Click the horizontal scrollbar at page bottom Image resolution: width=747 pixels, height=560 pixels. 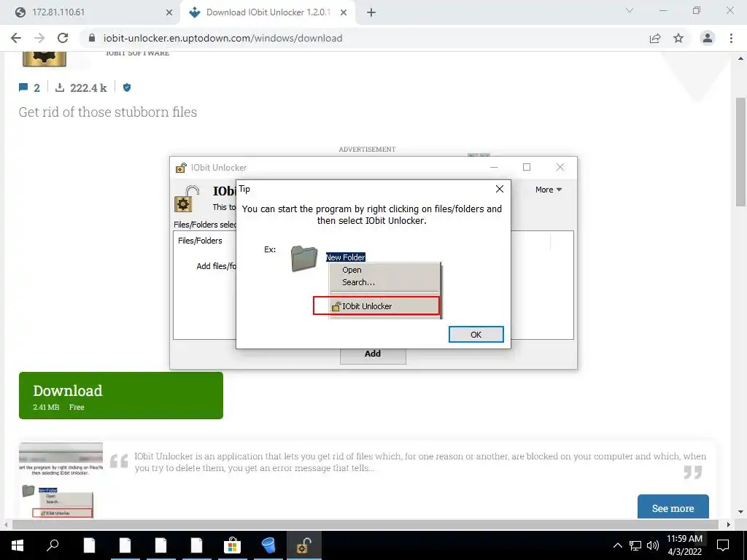coord(365,524)
